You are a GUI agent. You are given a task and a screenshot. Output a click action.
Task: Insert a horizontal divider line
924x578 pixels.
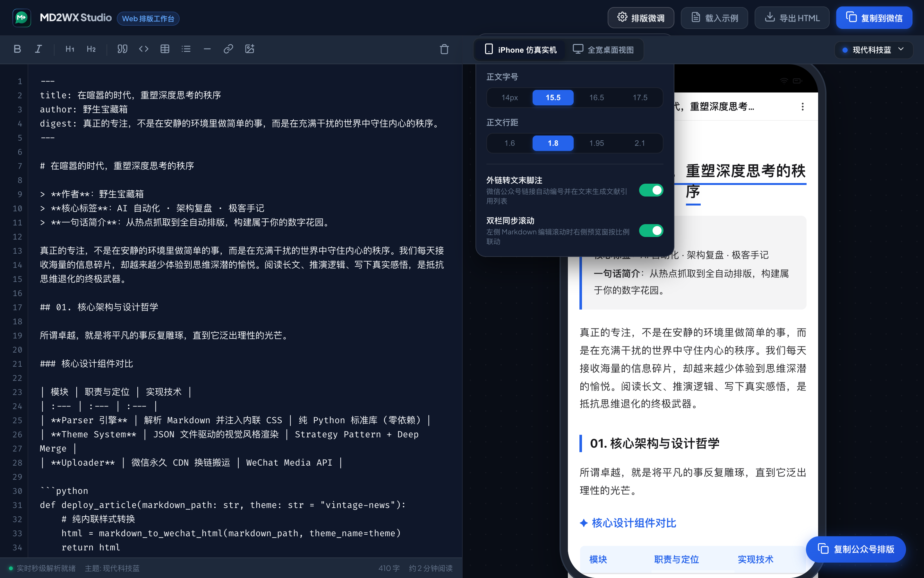(x=207, y=49)
